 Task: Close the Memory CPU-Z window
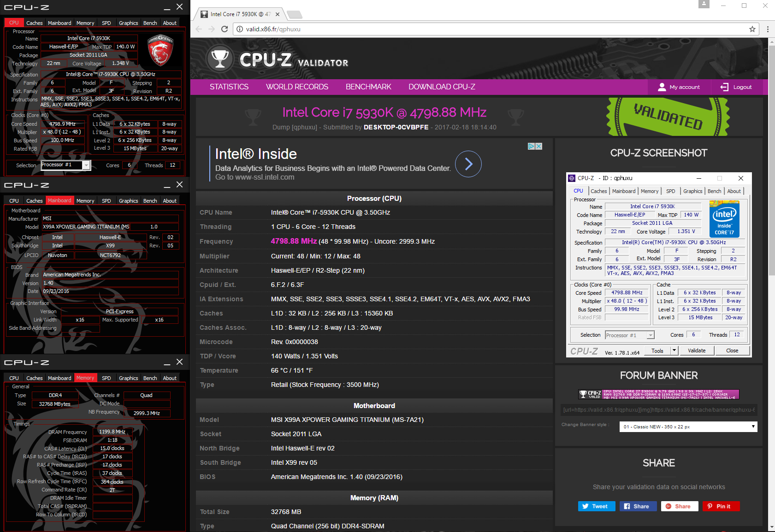[x=180, y=362]
